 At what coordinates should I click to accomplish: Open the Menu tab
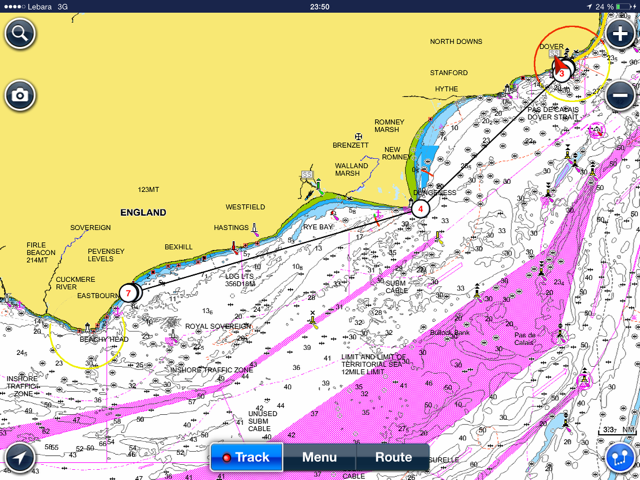[319, 457]
